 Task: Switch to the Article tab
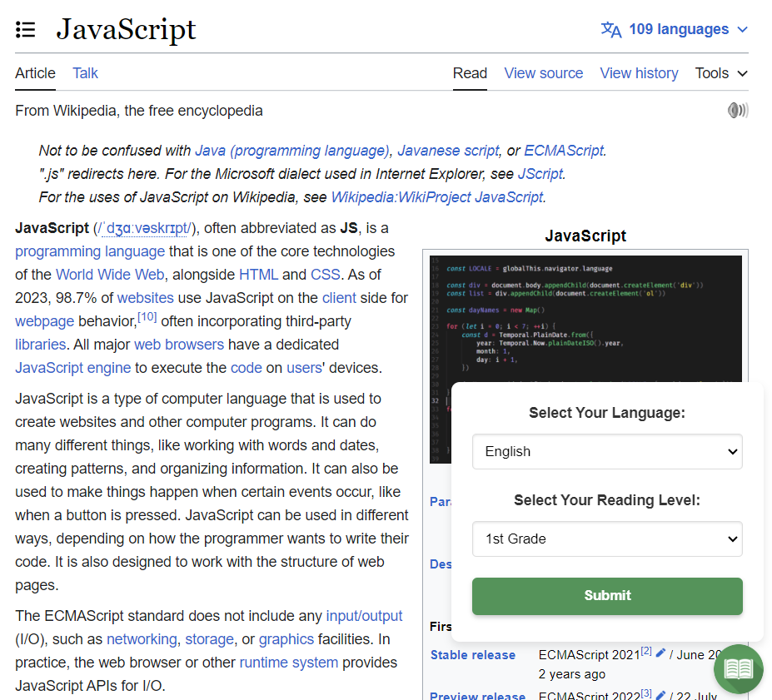tap(35, 73)
